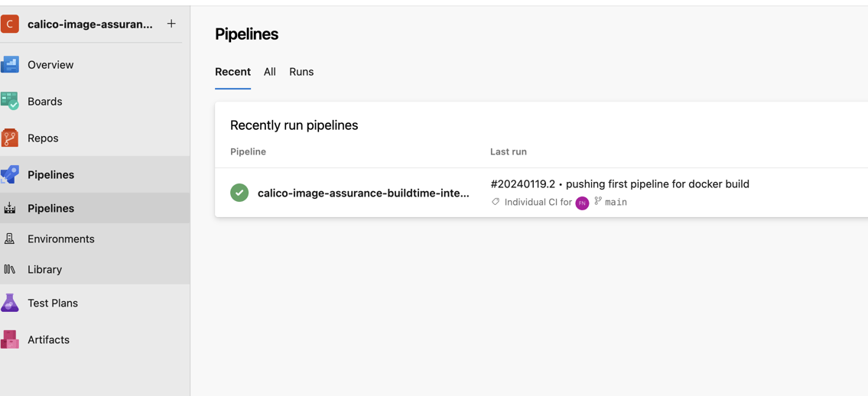Click the orange project avatar icon
This screenshot has width=868, height=396.
coord(9,24)
